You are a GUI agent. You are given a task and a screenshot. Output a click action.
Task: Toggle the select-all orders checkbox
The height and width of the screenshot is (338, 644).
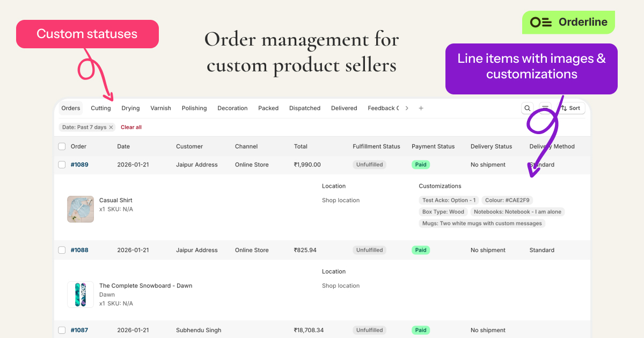[x=62, y=146]
